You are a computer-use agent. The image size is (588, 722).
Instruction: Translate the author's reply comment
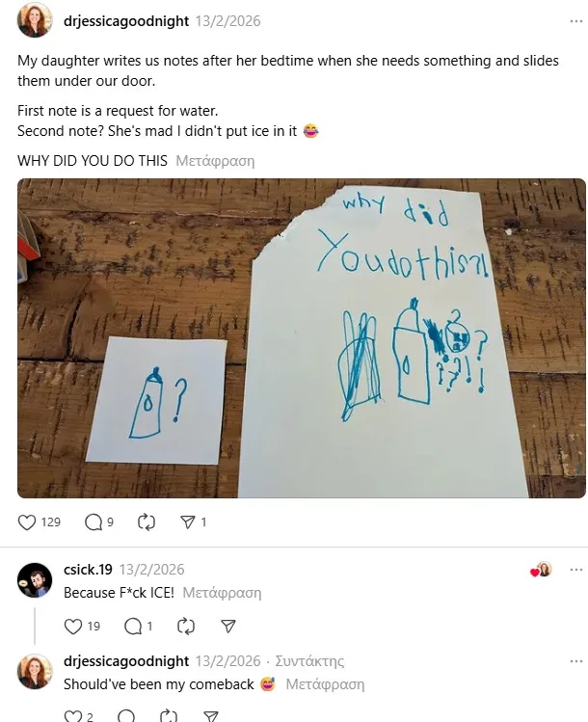(325, 684)
